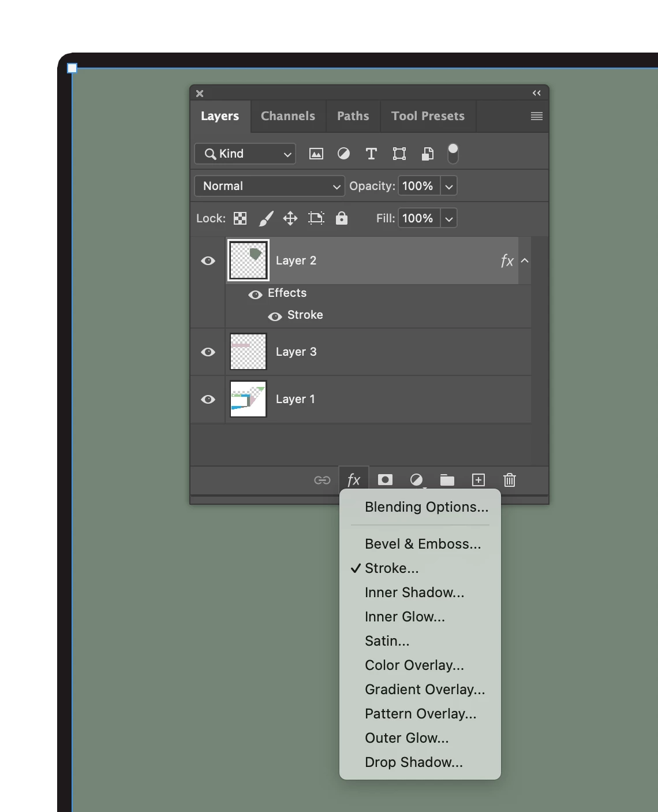Click the canvas corner transform handle
658x812 pixels.
72,68
